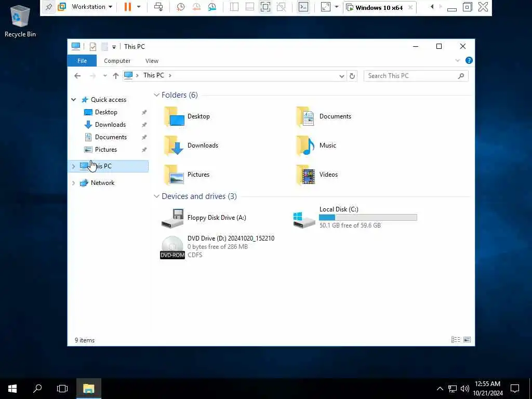532x399 pixels.
Task: Send Ctrl+Alt+Del to the VM
Action: pos(158,7)
